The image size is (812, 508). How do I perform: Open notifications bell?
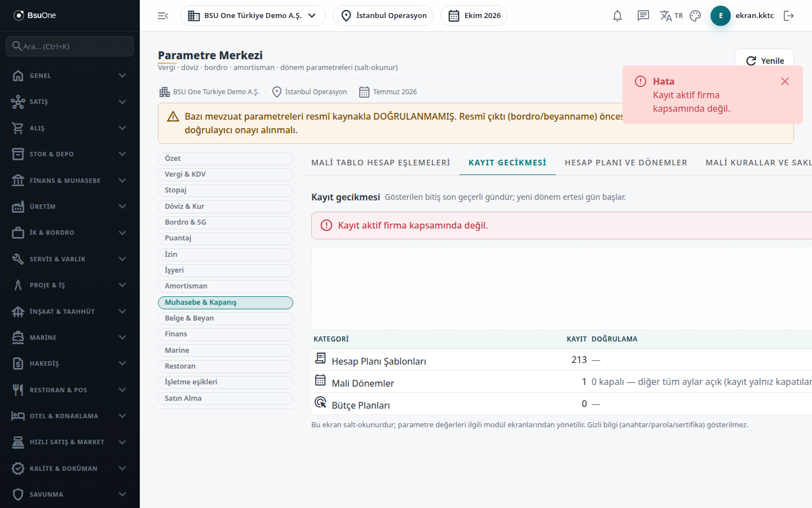(x=617, y=16)
